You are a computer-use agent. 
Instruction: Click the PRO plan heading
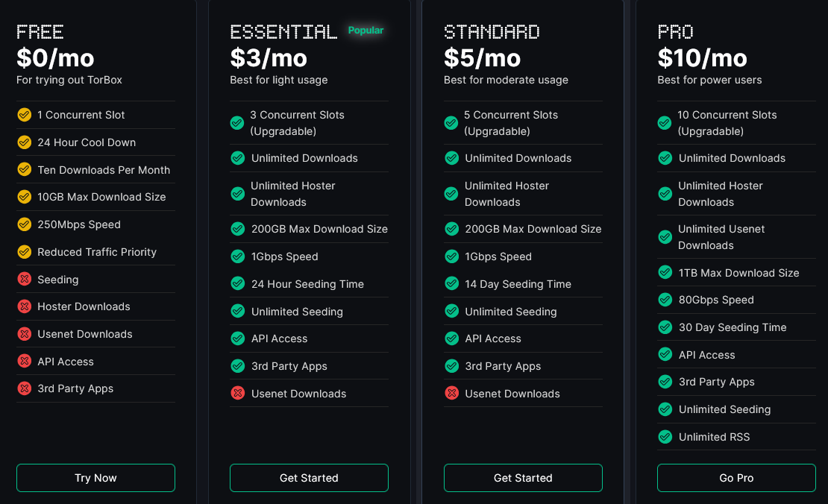point(675,32)
